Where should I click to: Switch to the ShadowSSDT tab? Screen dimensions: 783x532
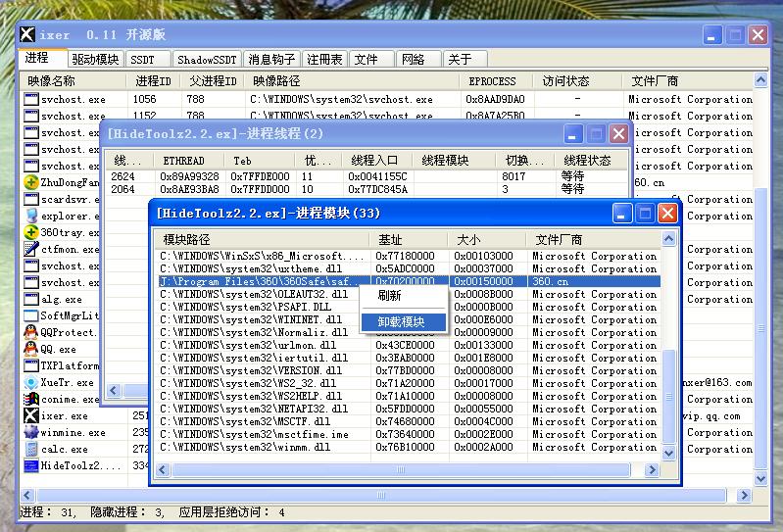click(207, 60)
